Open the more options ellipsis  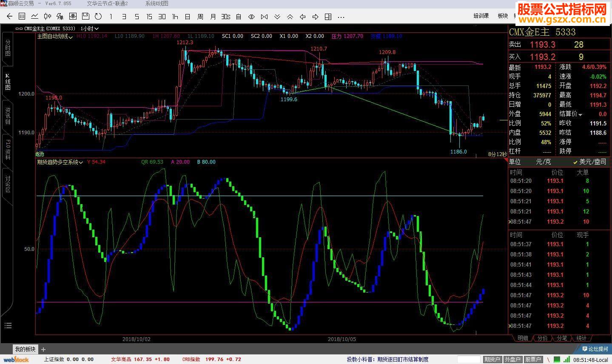click(341, 17)
